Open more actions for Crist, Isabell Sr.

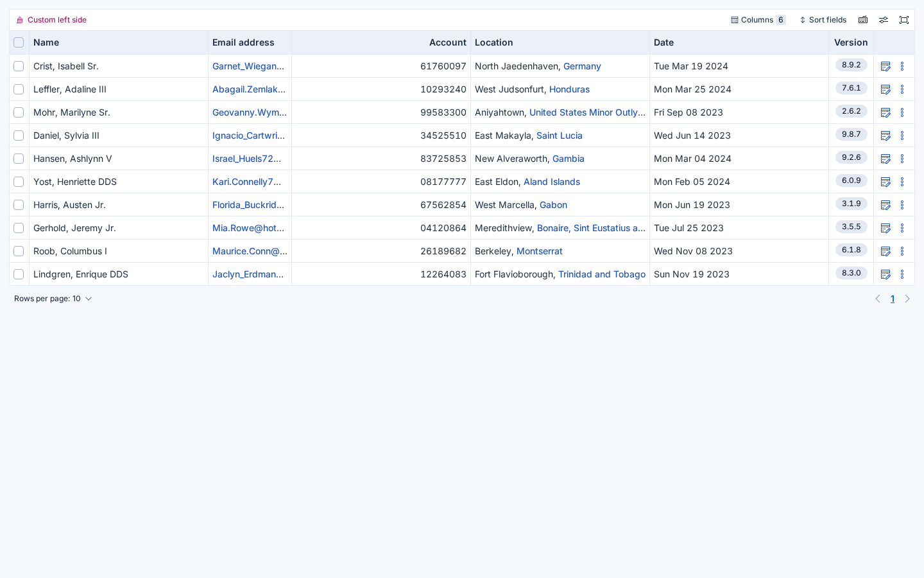(902, 66)
